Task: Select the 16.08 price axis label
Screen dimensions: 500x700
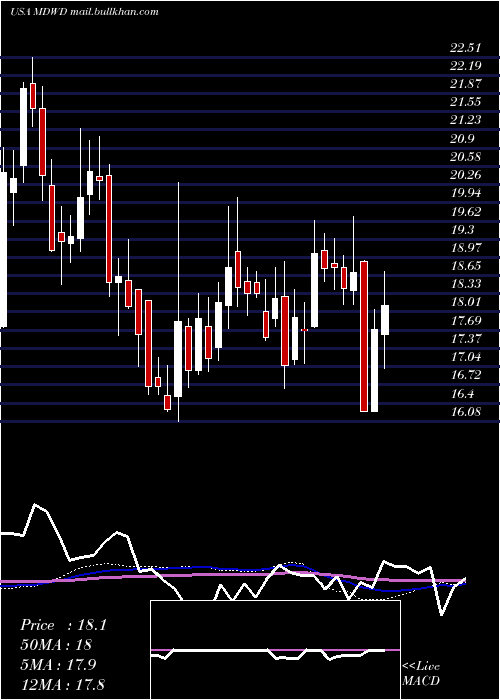Action: point(466,412)
